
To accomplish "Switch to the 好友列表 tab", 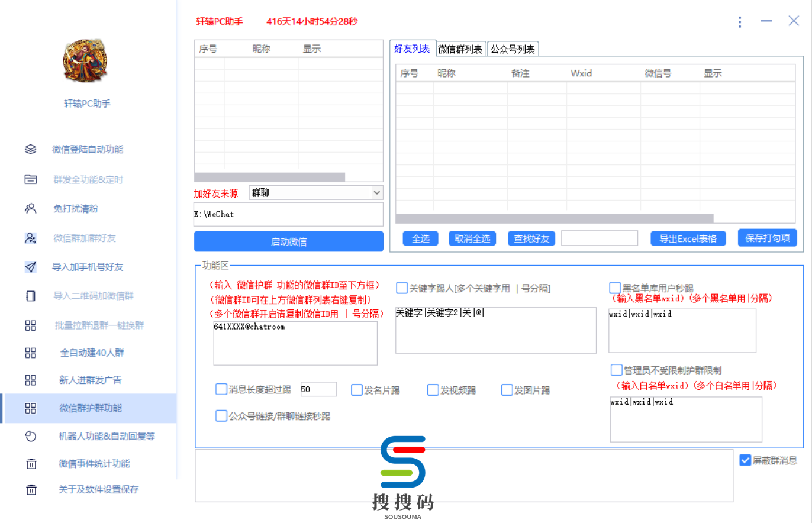I will point(413,49).
